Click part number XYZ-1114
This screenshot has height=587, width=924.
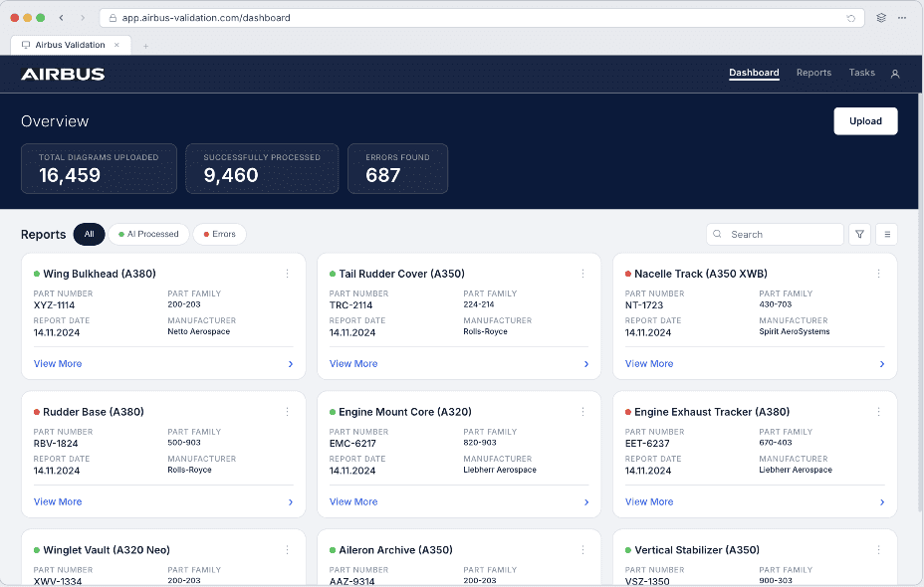coord(54,305)
